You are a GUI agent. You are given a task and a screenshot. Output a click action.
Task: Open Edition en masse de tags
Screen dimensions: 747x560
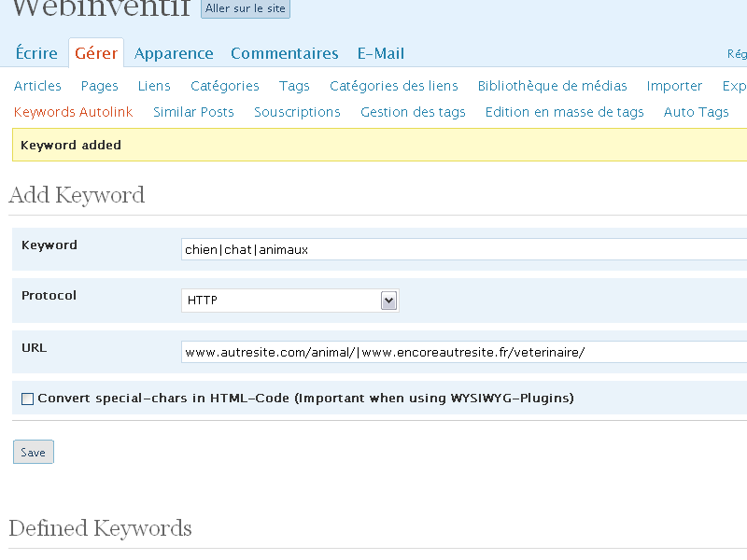click(x=564, y=112)
